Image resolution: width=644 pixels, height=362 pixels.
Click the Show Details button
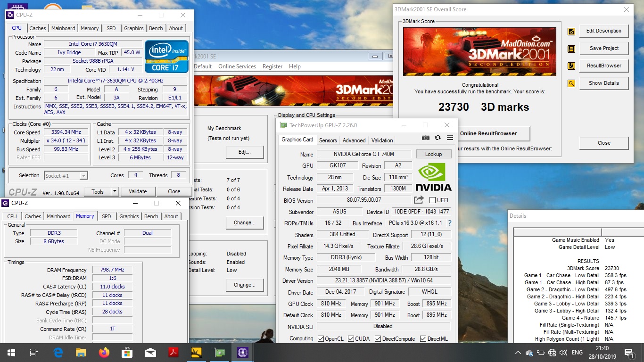(x=604, y=83)
